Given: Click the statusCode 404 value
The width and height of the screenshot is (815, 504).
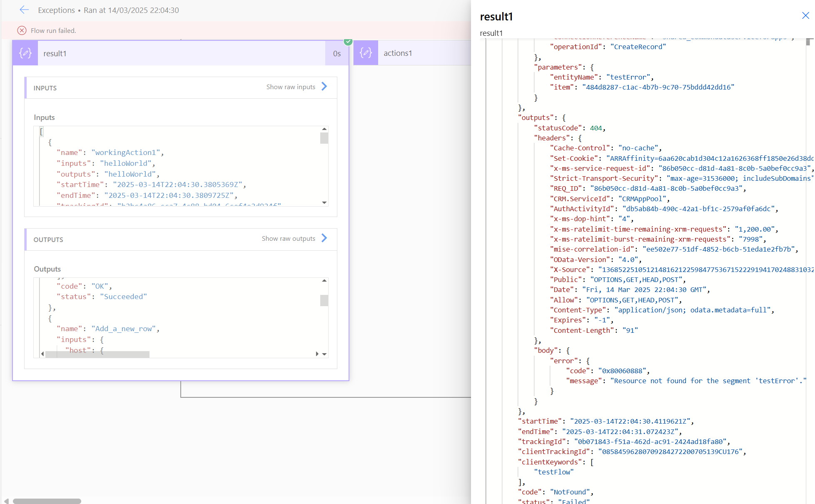Looking at the screenshot, I should 596,128.
